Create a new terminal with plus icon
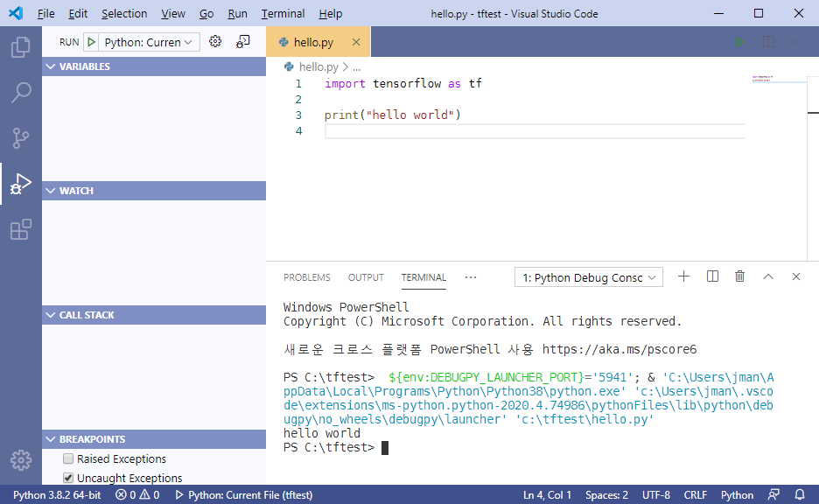Screen dimensions: 819x504 tap(683, 276)
